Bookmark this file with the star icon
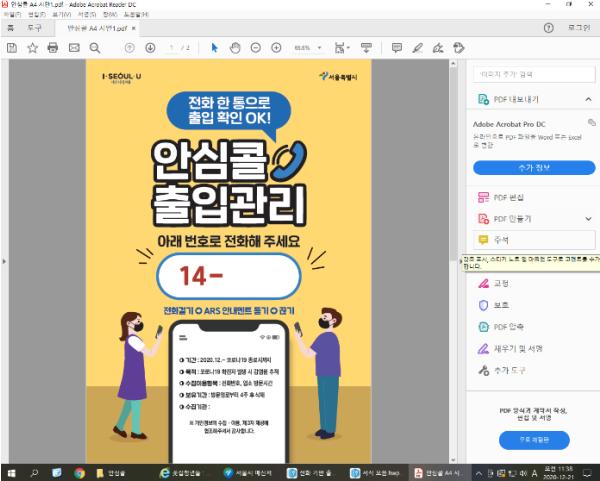 click(x=32, y=47)
